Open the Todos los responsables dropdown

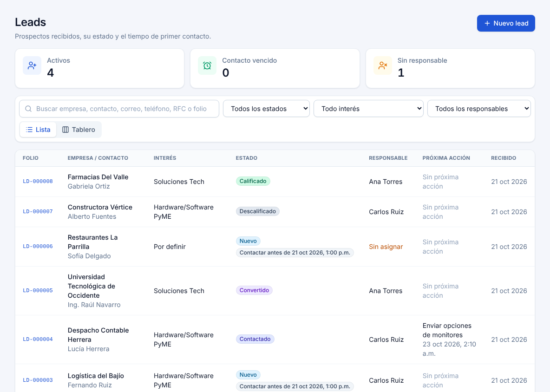coord(479,109)
